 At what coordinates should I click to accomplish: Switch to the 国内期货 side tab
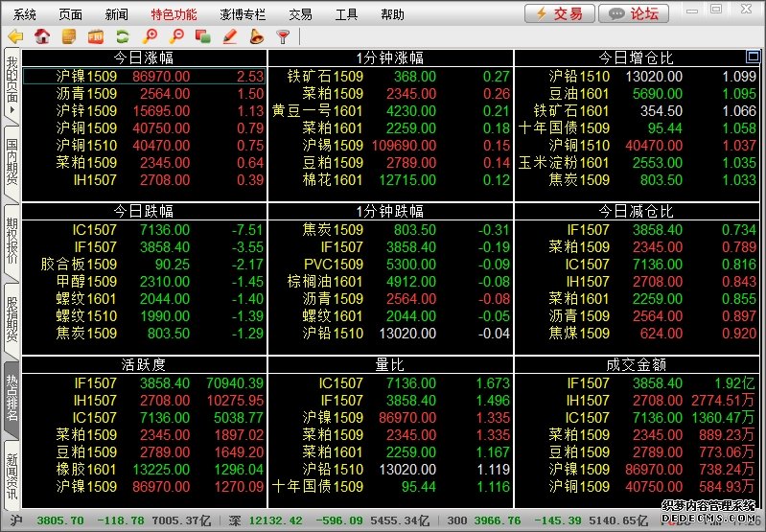pos(12,161)
